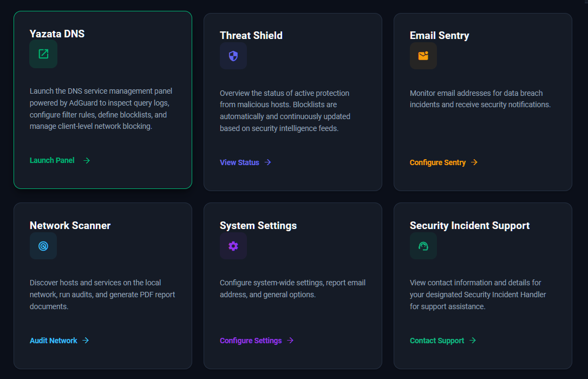Screen dimensions: 588x379
Task: Follow the Configure Sentry link
Action: pyautogui.click(x=437, y=162)
